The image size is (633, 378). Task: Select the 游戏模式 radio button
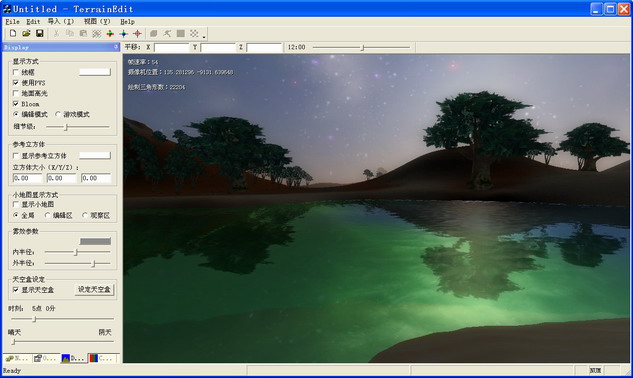coord(58,114)
